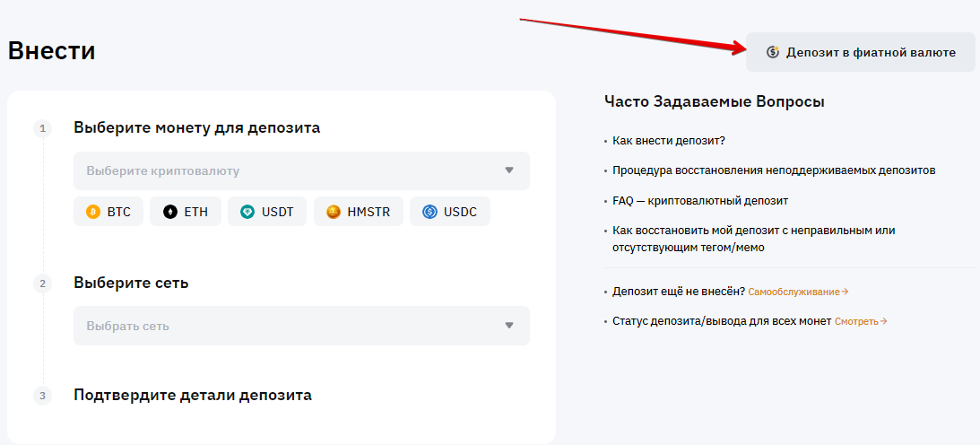
Task: Click the green Tether logo icon
Action: pyautogui.click(x=247, y=212)
